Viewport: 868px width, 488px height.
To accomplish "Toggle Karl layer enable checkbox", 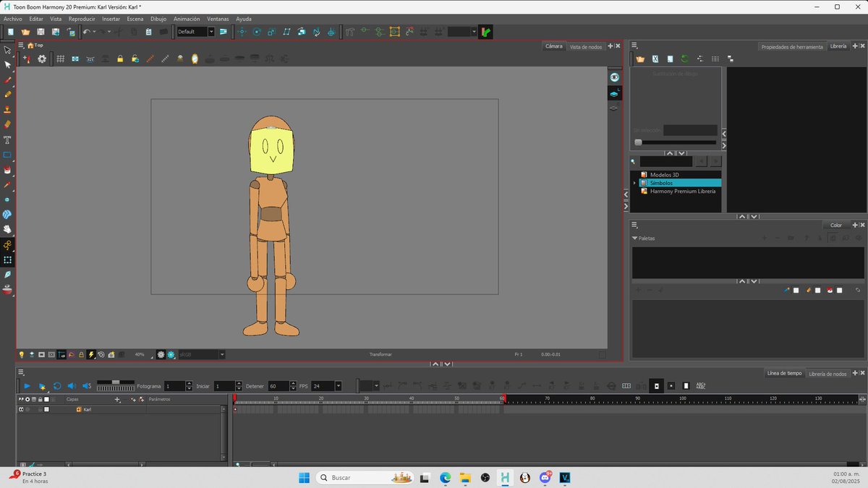I will point(21,409).
